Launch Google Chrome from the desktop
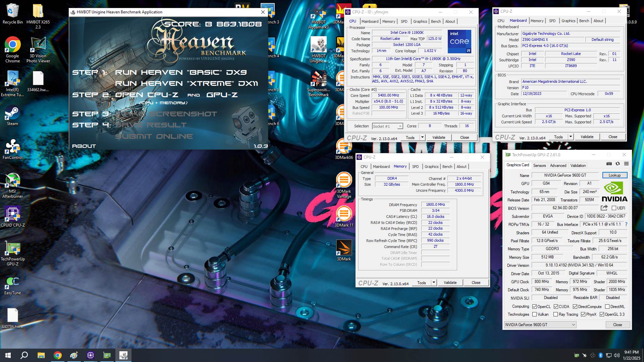 12,49
